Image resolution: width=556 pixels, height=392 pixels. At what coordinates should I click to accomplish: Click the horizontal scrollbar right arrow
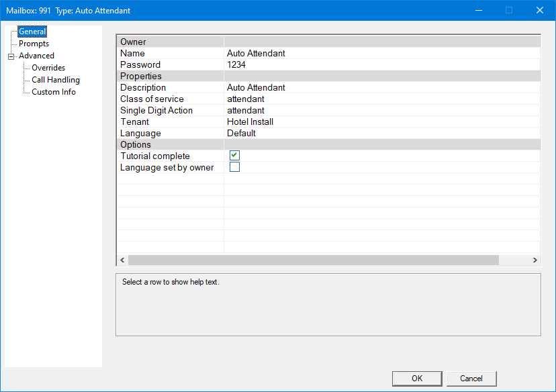pyautogui.click(x=535, y=260)
